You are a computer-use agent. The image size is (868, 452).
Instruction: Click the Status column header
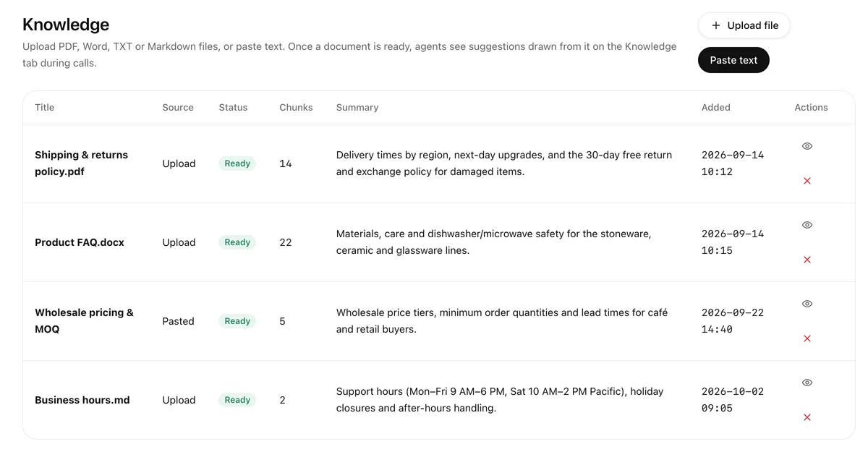pyautogui.click(x=233, y=107)
